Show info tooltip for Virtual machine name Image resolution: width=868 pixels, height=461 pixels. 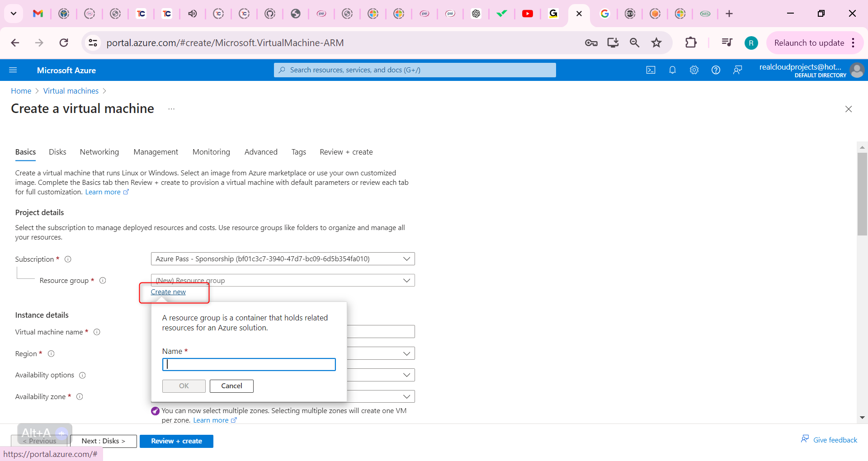pos(97,332)
